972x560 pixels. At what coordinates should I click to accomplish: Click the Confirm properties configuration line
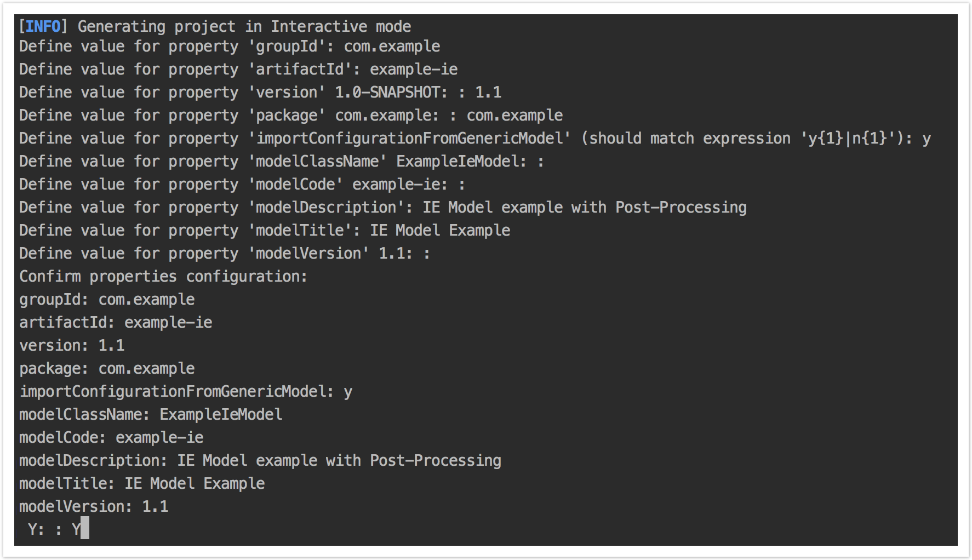163,277
